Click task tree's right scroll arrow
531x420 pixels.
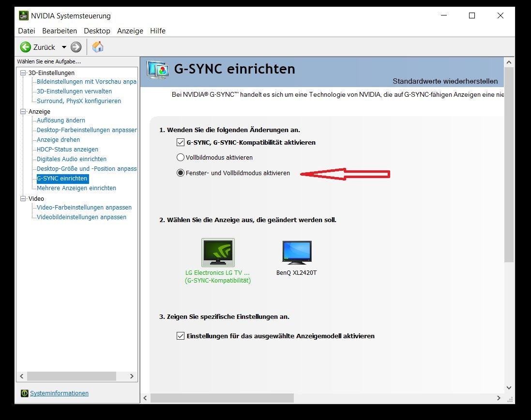coord(132,376)
